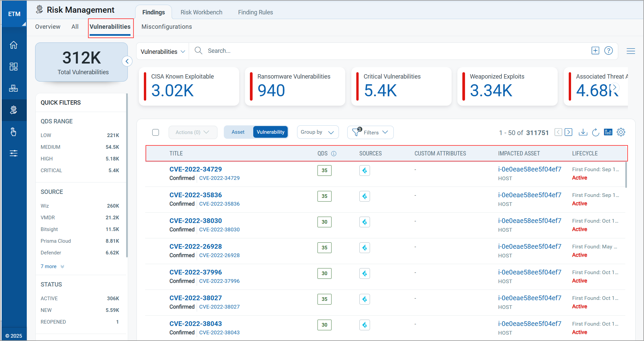Open the hamburger menu icon
Screen dimensions: 644x341
pos(631,51)
